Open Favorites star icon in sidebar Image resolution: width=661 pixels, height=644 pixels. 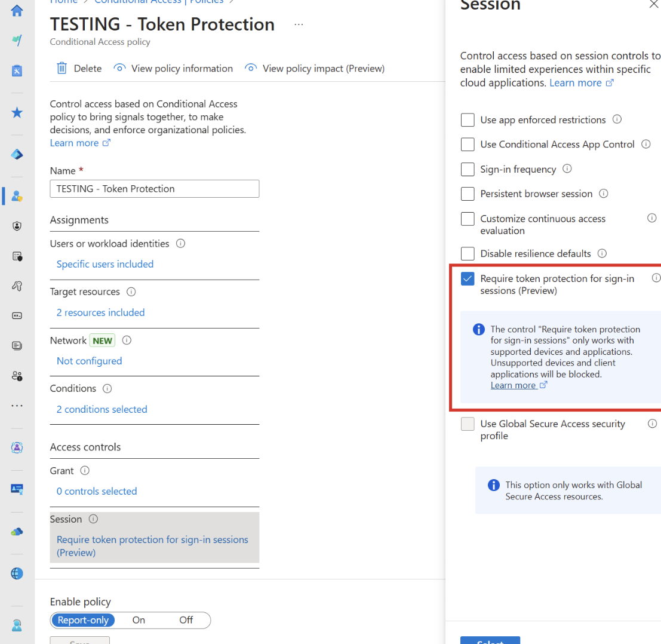pos(17,112)
